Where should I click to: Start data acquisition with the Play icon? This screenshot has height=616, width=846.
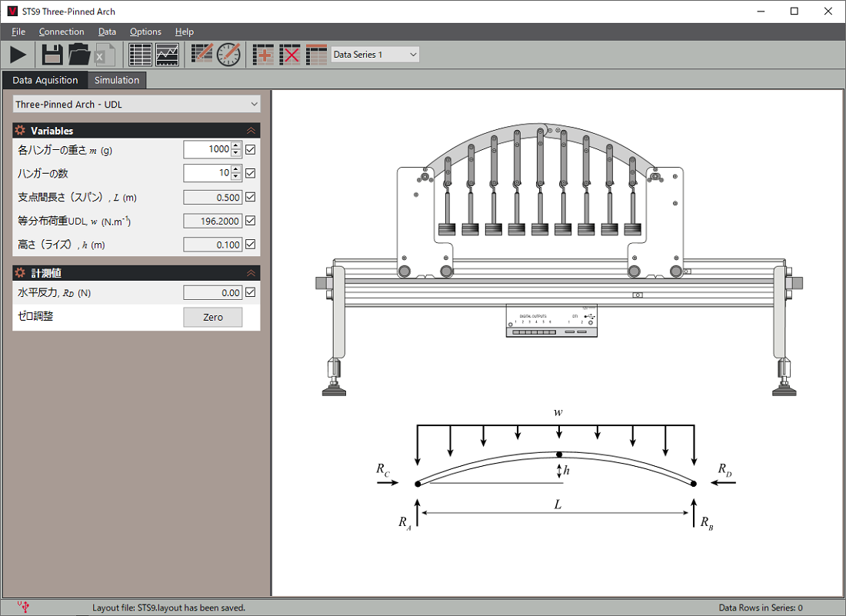click(18, 55)
